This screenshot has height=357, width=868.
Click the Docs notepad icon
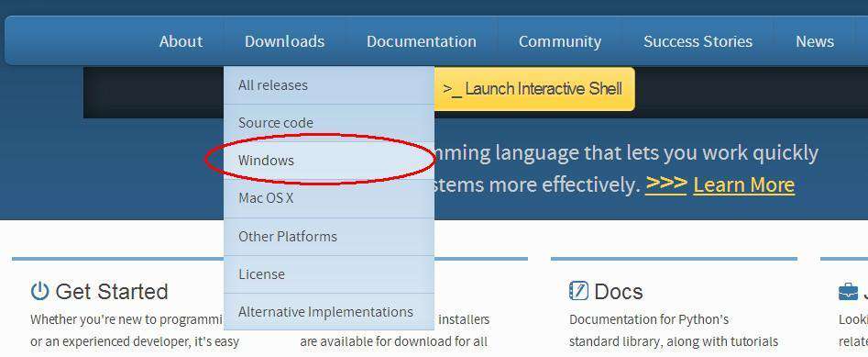click(x=578, y=291)
